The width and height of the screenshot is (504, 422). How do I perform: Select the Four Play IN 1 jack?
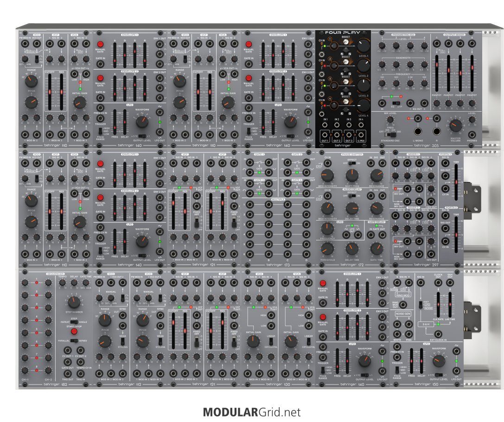click(325, 124)
